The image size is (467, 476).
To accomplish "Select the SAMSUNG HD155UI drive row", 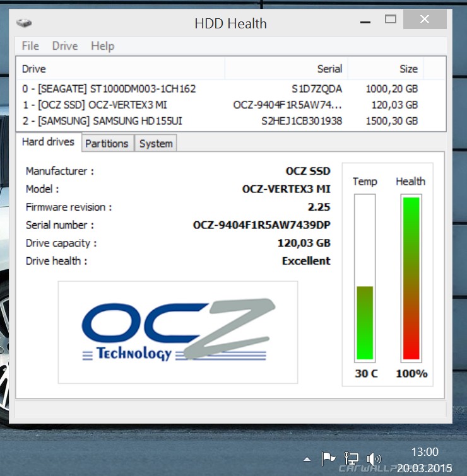I will 230,121.
